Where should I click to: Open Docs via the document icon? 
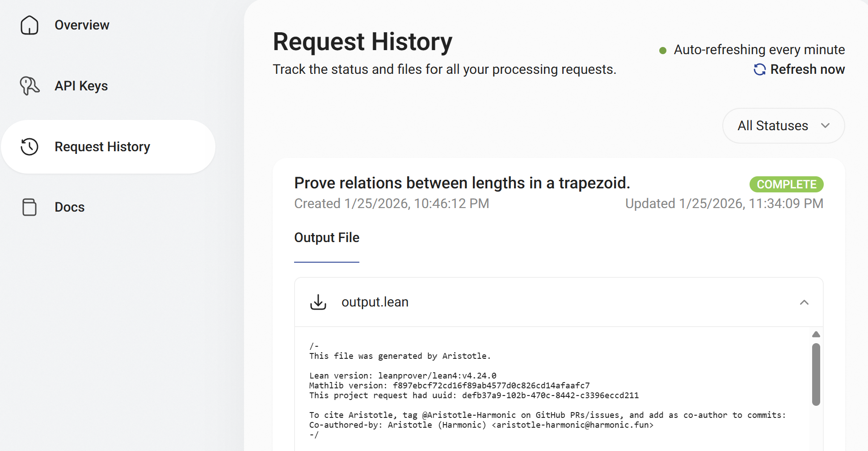pyautogui.click(x=29, y=207)
